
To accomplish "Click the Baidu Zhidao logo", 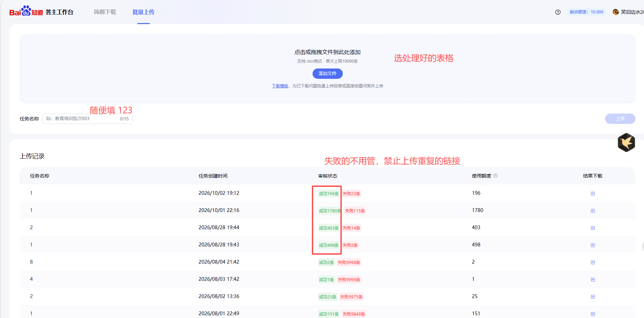I will click(x=26, y=11).
